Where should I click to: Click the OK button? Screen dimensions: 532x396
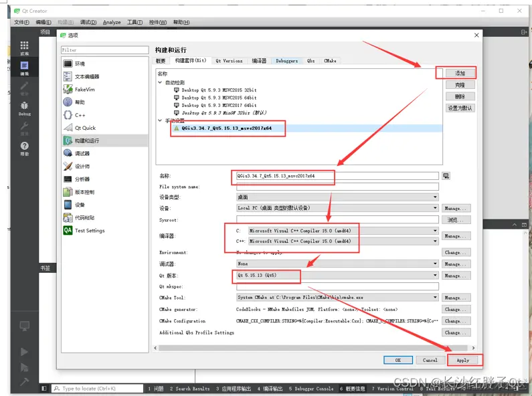[x=398, y=360]
